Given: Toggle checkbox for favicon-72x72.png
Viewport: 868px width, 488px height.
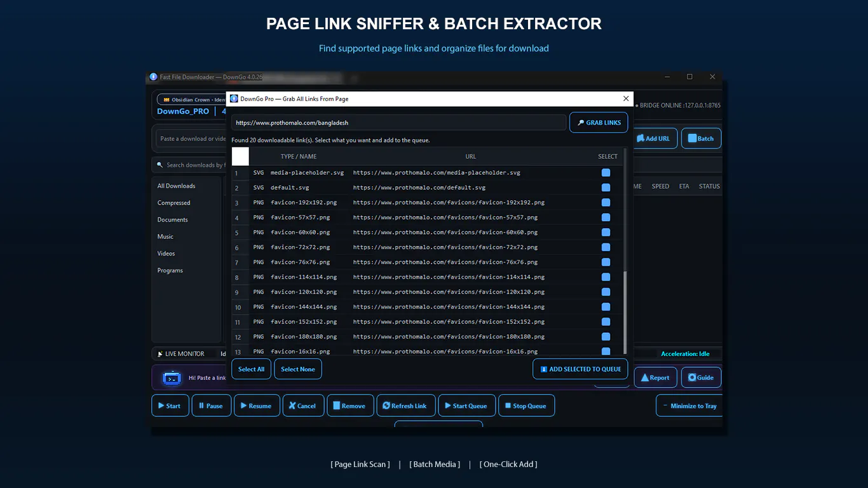Looking at the screenshot, I should point(606,247).
